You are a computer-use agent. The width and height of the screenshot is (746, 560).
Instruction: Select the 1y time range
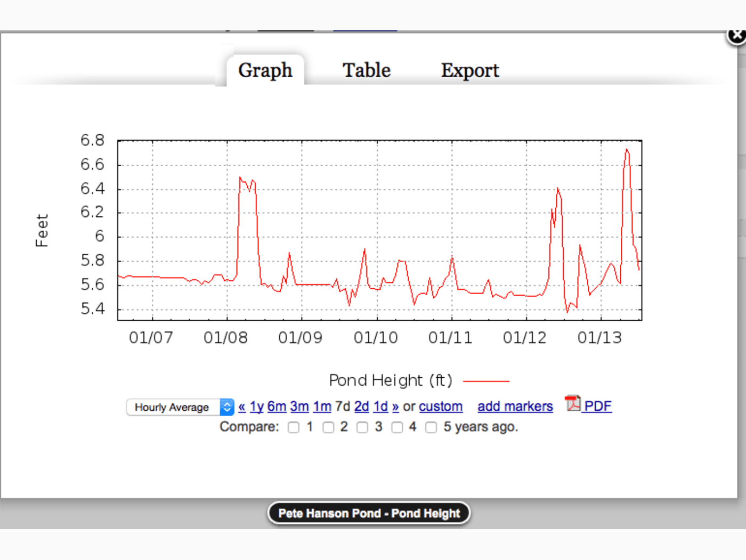(x=257, y=407)
